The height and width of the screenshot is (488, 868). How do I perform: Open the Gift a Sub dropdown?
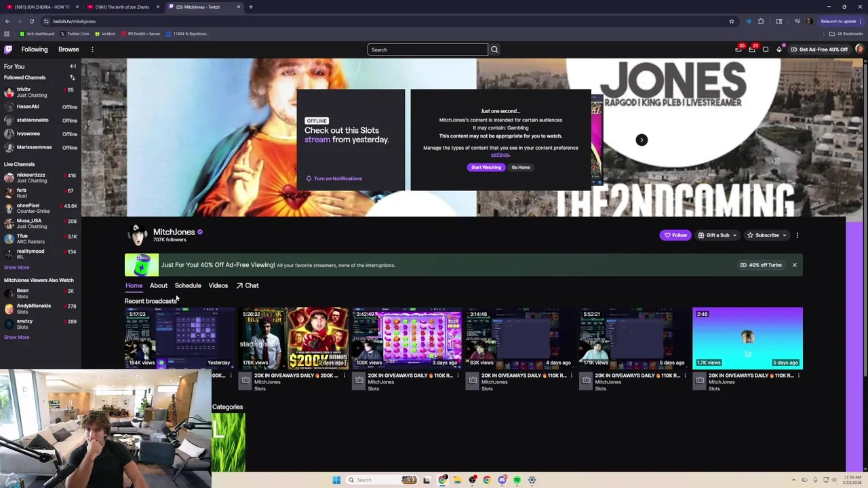[x=717, y=235]
